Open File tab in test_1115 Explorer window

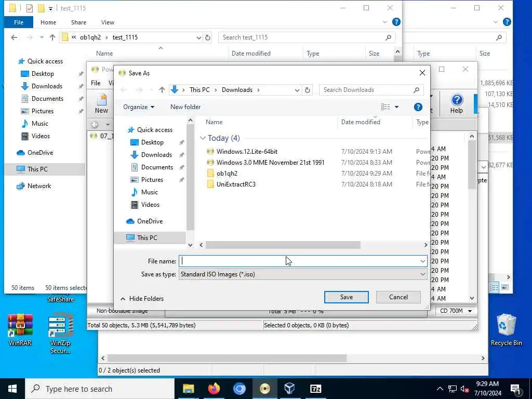[x=19, y=22]
